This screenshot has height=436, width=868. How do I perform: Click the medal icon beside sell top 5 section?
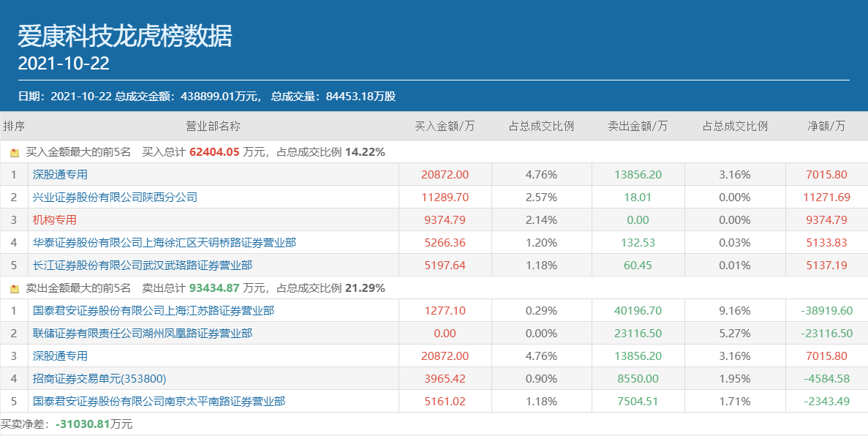point(15,287)
